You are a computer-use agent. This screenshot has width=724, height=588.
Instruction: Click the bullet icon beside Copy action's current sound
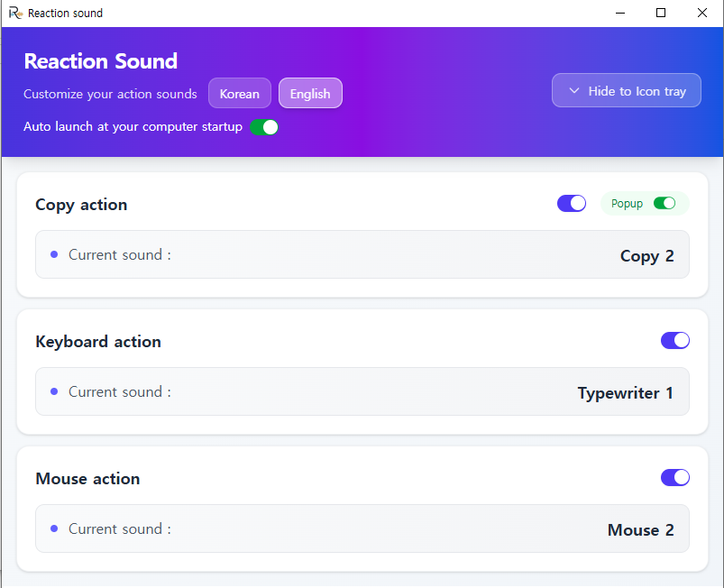[x=54, y=254]
